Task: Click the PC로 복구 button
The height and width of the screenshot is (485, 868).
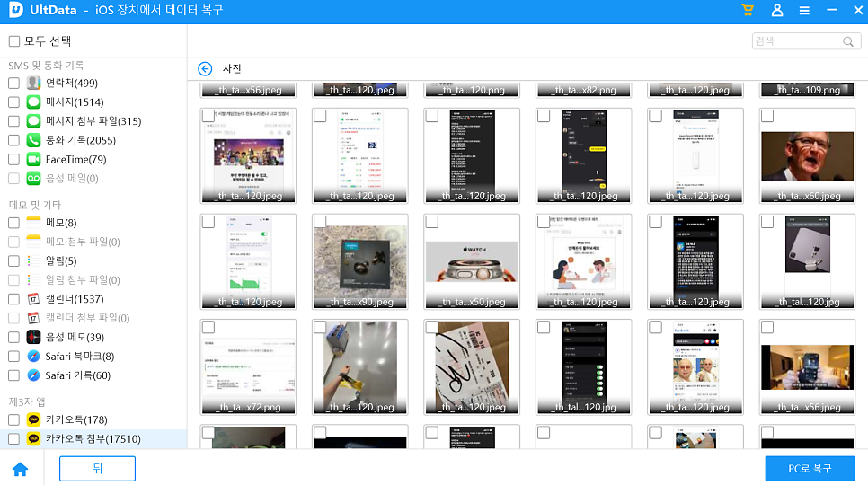Action: (x=810, y=469)
